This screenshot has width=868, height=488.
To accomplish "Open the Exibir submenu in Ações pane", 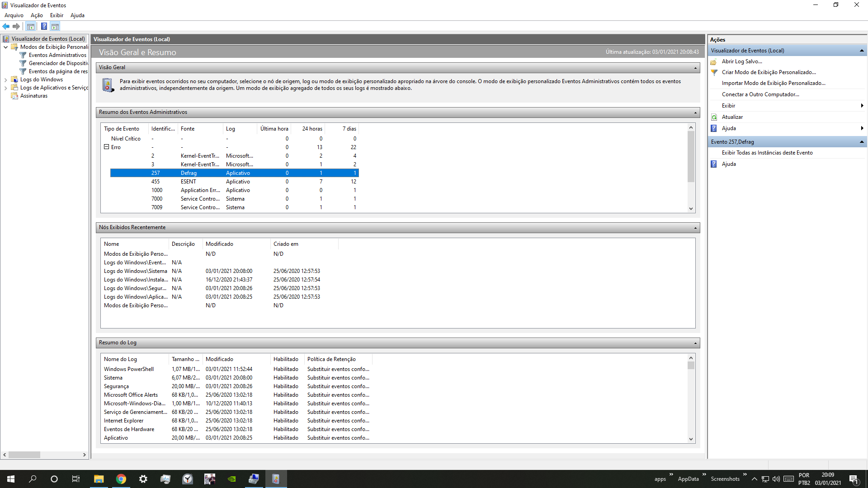I will point(788,106).
